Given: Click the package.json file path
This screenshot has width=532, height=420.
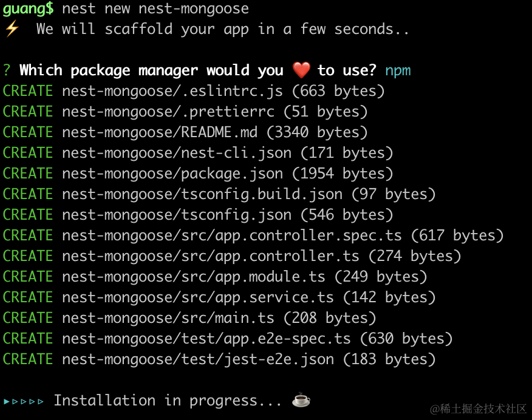Looking at the screenshot, I should (172, 174).
